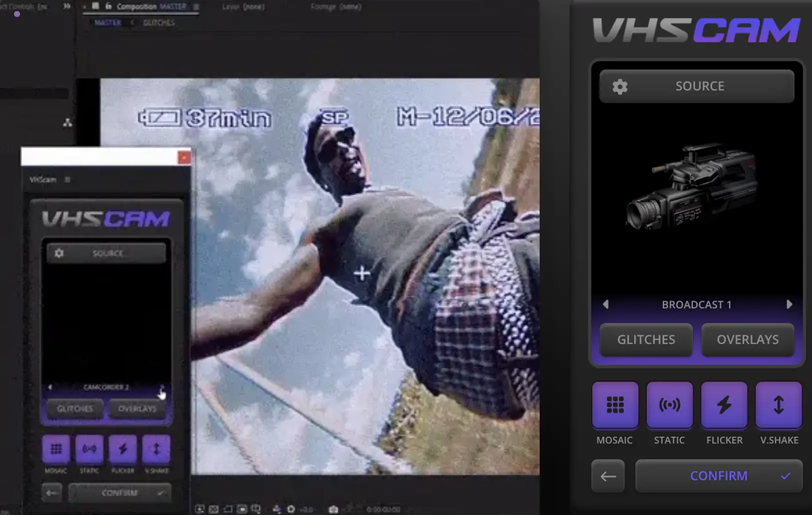
Task: Select the MOSAIC glitch effect icon
Action: point(615,405)
